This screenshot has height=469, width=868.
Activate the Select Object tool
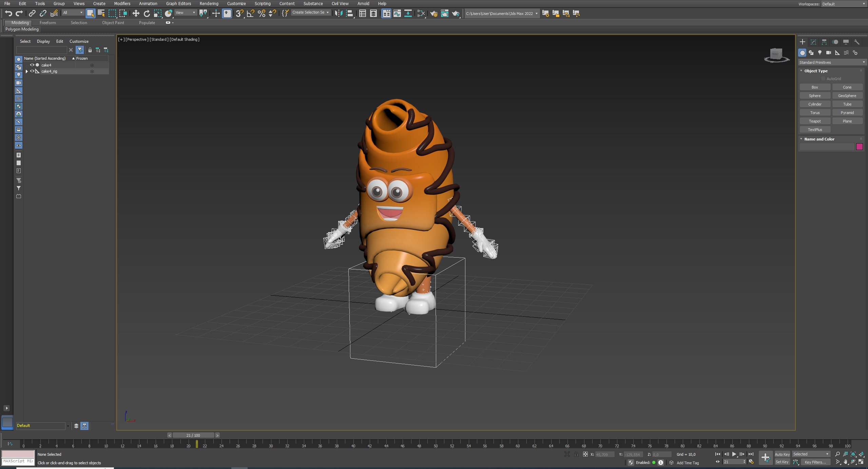pos(90,13)
